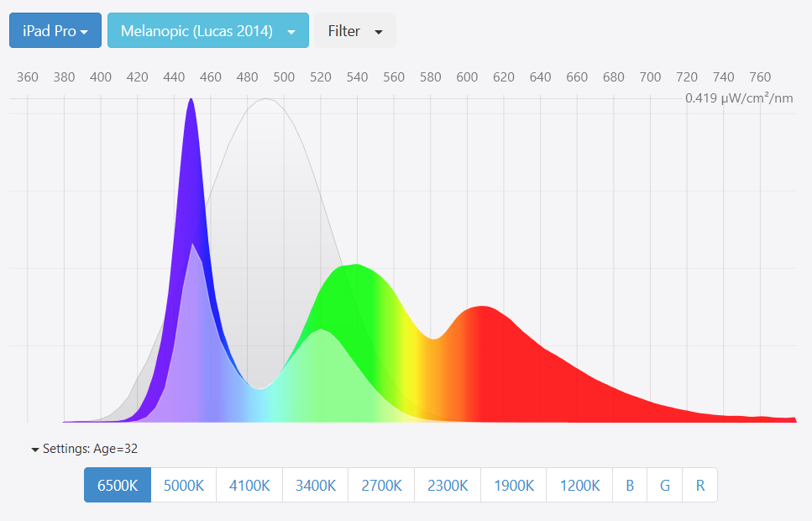Select the 2700K color temperature
The width and height of the screenshot is (812, 521).
[382, 485]
